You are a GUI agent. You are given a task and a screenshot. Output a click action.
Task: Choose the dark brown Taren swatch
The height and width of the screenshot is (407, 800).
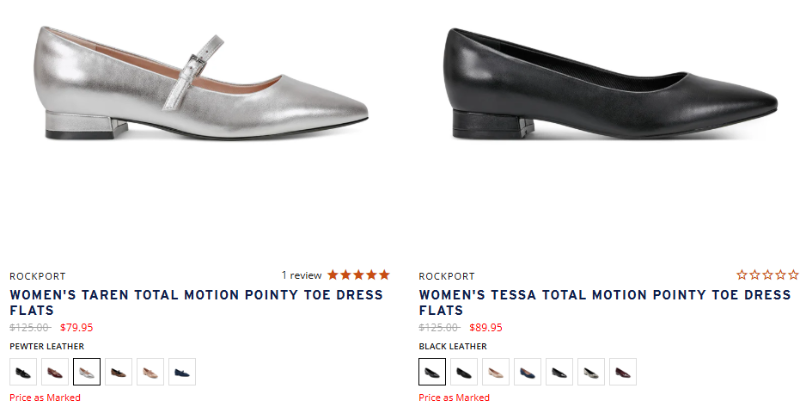coord(119,372)
